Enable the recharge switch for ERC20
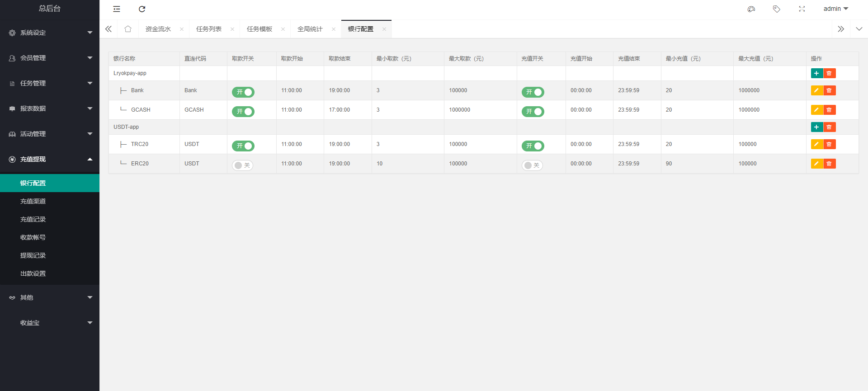Viewport: 868px width, 391px height. click(x=533, y=165)
